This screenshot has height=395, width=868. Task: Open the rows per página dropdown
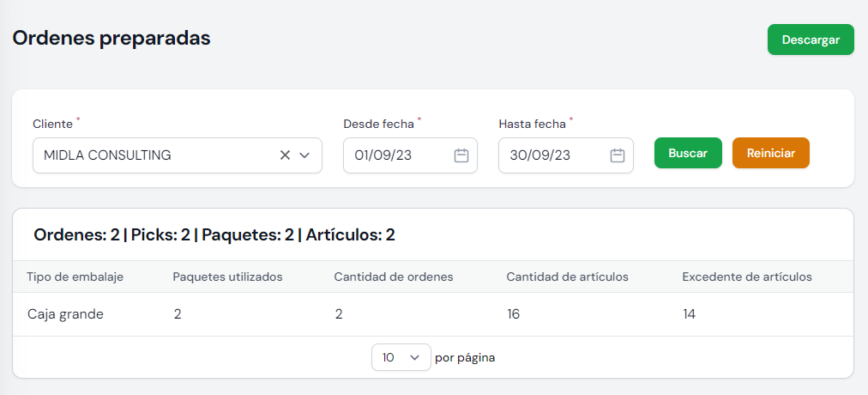[401, 357]
